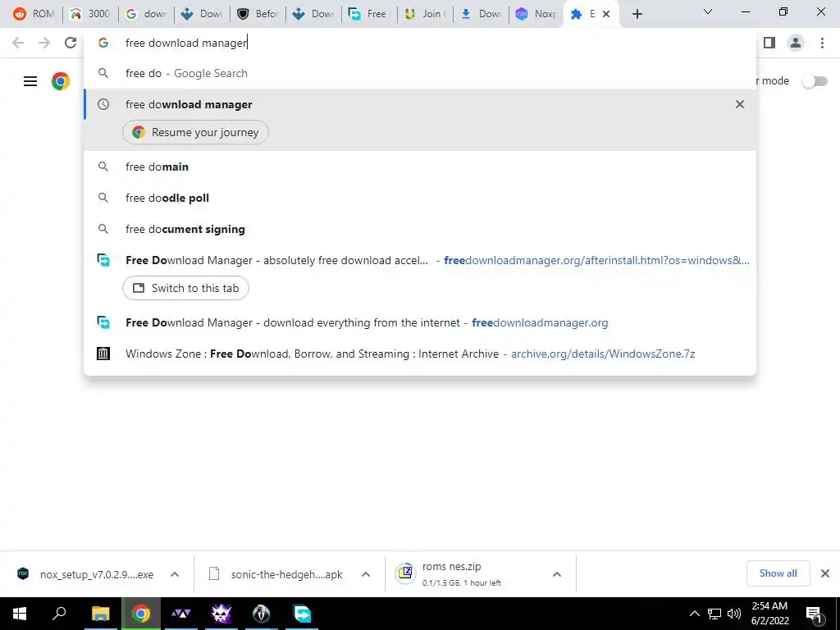Switch to the 'Dow' tab left of Nox
The height and width of the screenshot is (630, 840).
480,14
